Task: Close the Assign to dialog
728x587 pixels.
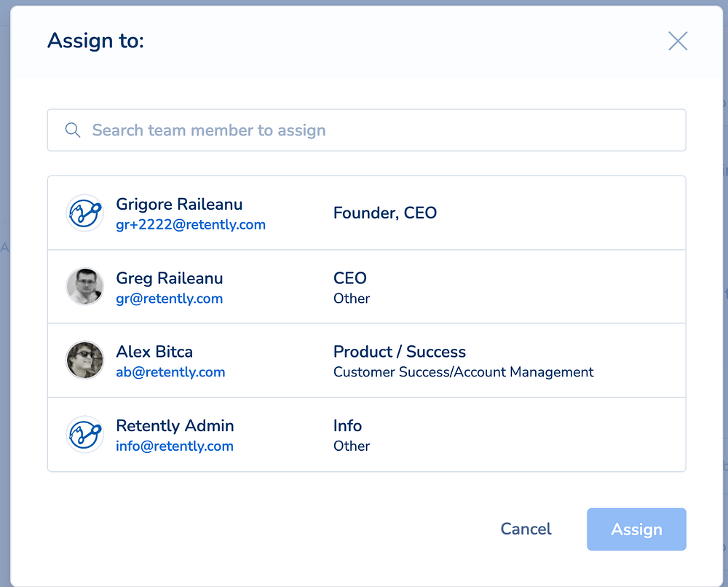Action: [678, 41]
